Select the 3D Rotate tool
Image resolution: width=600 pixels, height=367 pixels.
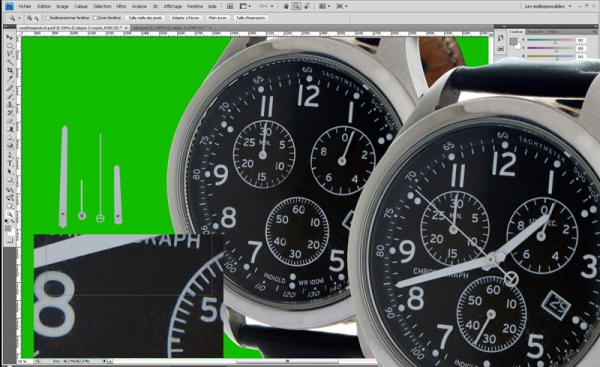(10, 189)
